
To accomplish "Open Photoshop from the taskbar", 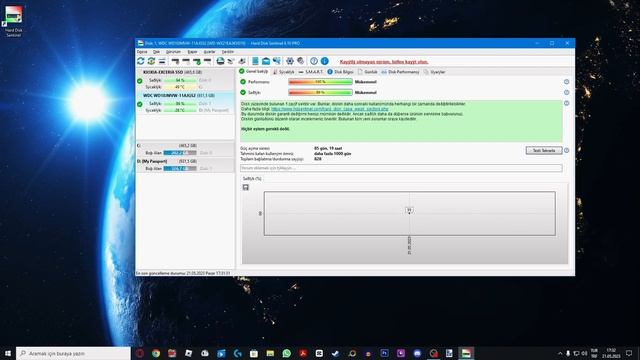I will (384, 353).
